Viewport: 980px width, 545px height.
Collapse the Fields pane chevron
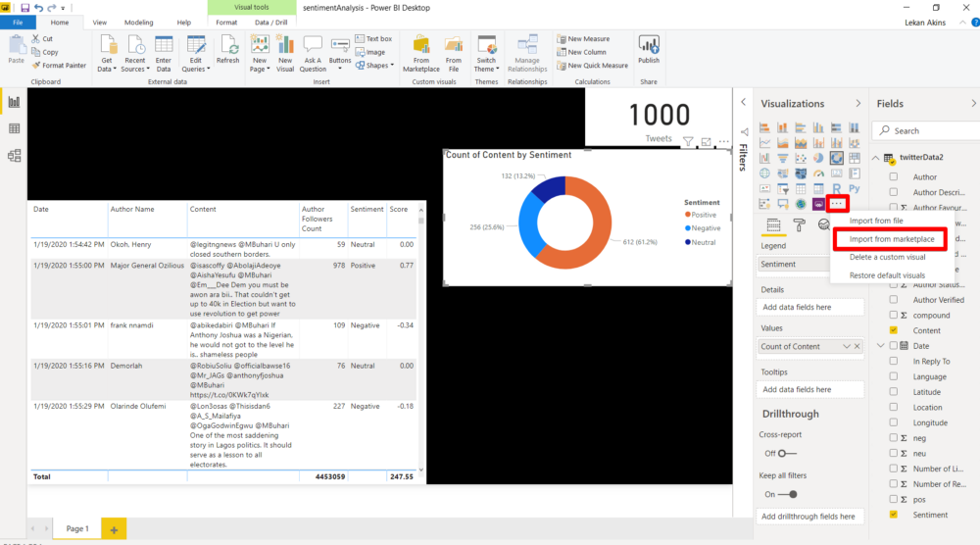point(973,103)
